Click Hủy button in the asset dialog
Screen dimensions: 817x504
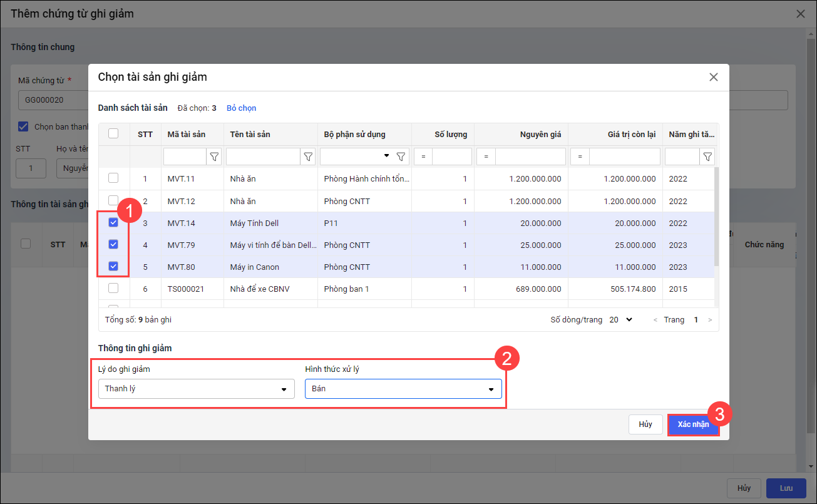[x=645, y=424]
